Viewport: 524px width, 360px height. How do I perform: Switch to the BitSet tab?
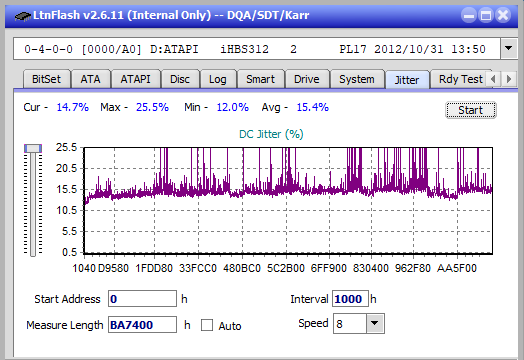pyautogui.click(x=46, y=79)
